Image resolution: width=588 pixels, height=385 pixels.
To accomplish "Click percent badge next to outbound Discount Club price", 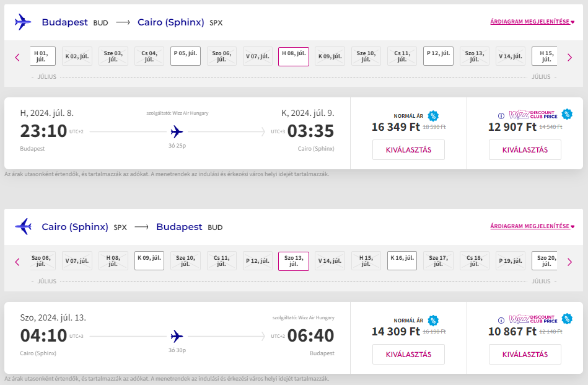I will 566,114.
